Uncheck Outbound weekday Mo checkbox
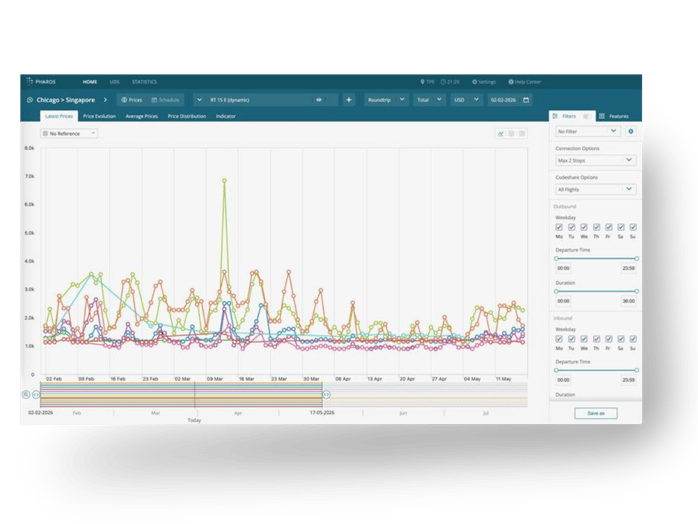 click(x=559, y=227)
